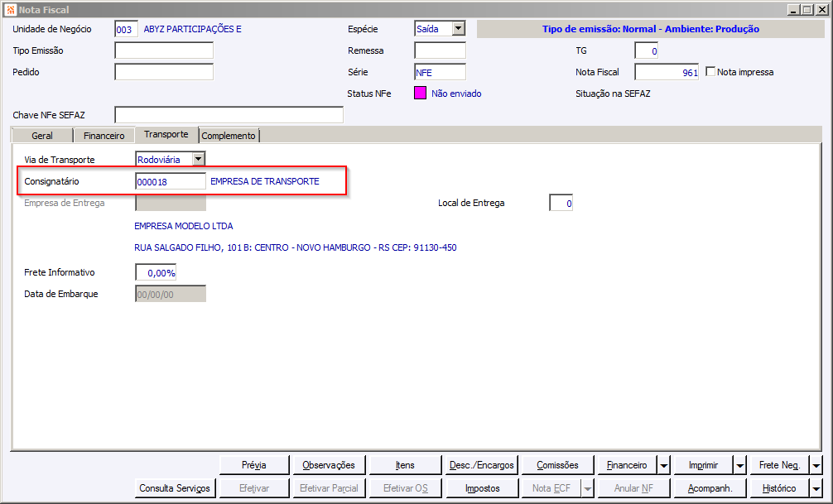This screenshot has width=833, height=504.
Task: Open the Observações button
Action: click(329, 465)
